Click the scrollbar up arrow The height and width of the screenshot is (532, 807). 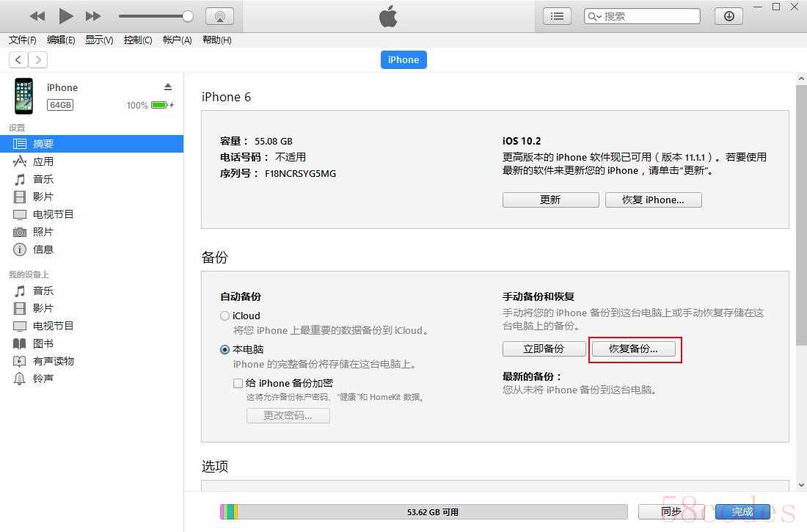click(x=801, y=79)
